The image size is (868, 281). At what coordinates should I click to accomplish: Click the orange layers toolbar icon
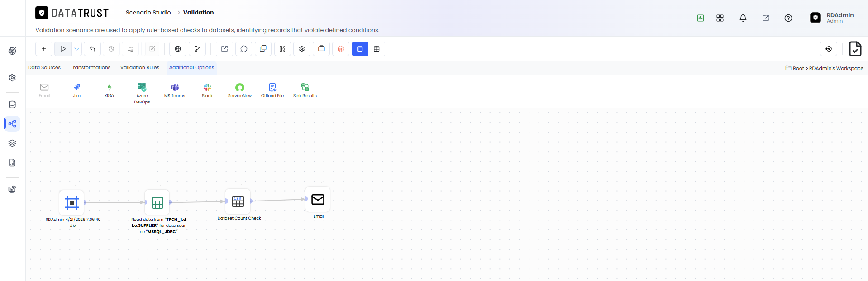(341, 49)
